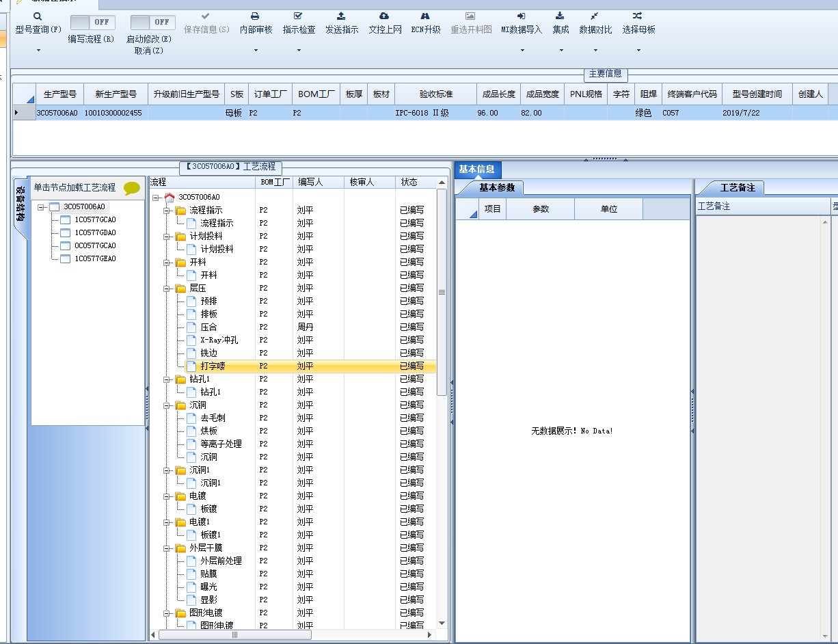The height and width of the screenshot is (644, 838).
Task: Click scroll-down arrow of process tree
Action: [442, 623]
